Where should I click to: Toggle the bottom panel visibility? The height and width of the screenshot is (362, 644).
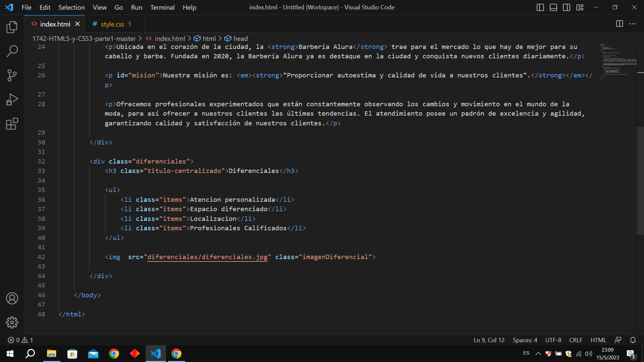553,7
